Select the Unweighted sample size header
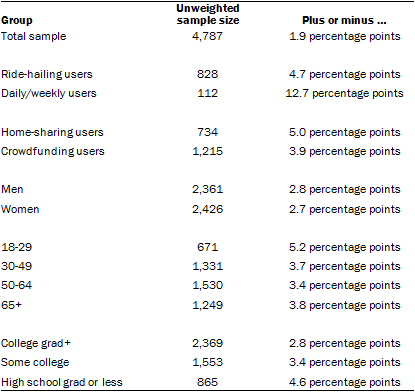 tap(208, 14)
